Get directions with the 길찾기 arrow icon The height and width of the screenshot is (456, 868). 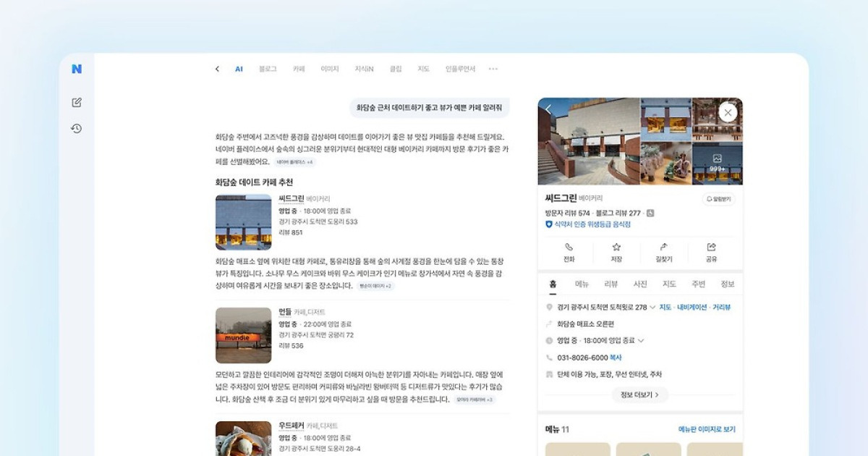[x=663, y=253]
